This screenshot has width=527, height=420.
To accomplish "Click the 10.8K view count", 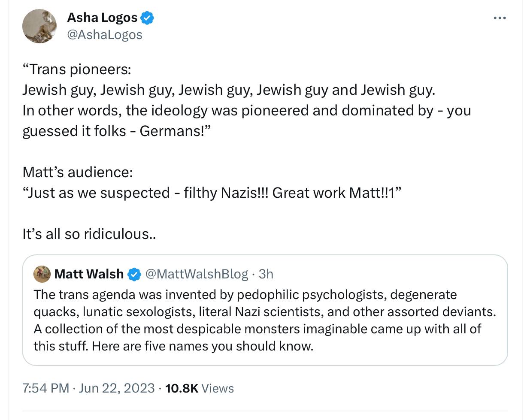I will [x=182, y=388].
